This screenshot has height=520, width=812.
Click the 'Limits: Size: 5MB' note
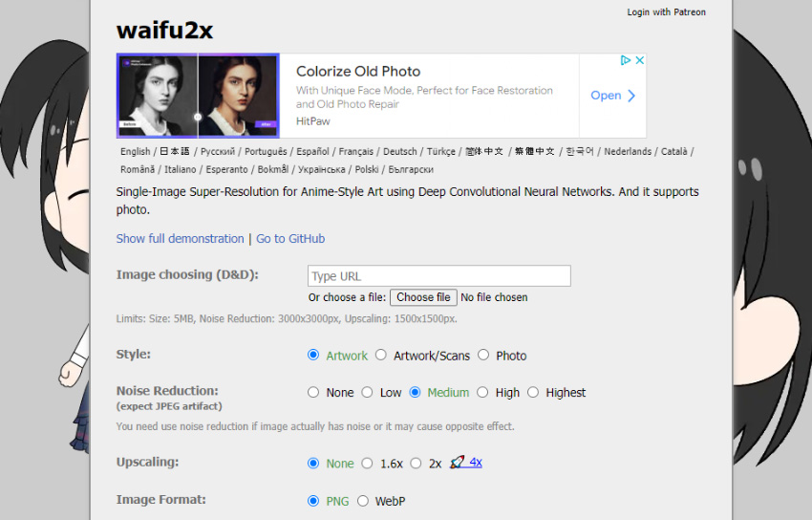pos(287,318)
